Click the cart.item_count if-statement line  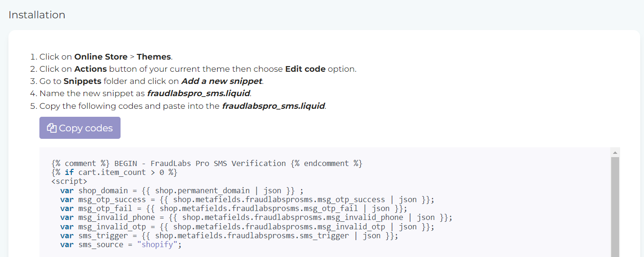[x=114, y=172]
